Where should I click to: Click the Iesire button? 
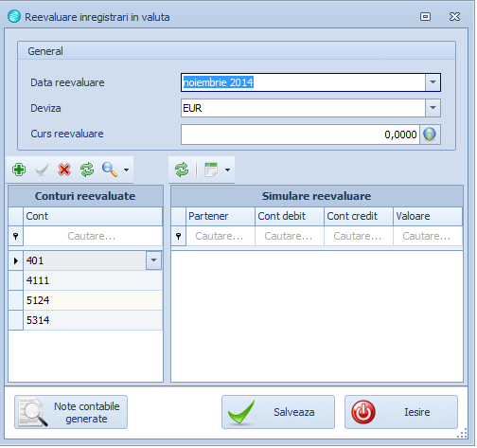[x=401, y=412]
